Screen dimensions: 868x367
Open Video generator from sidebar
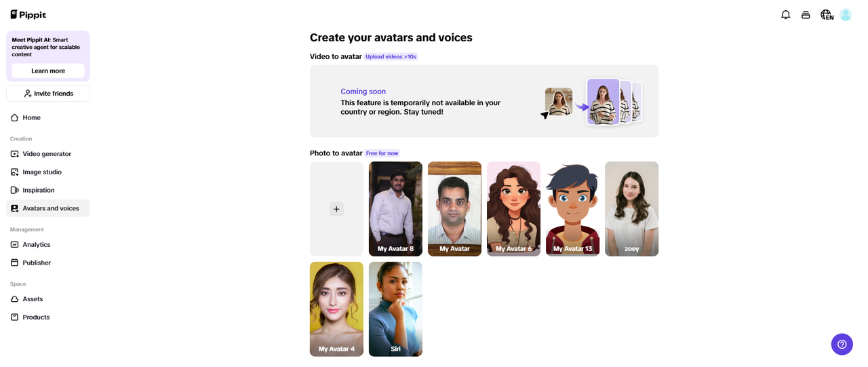(46, 154)
